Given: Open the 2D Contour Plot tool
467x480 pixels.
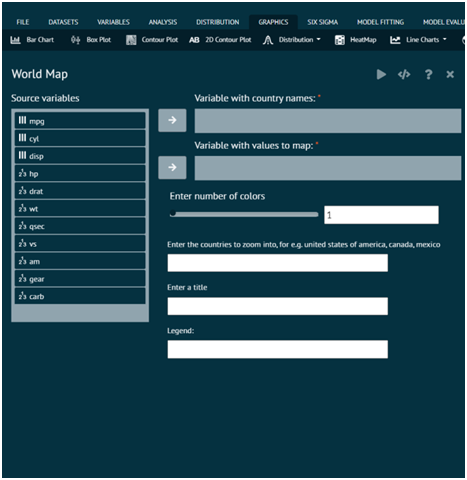Looking at the screenshot, I should [220, 40].
